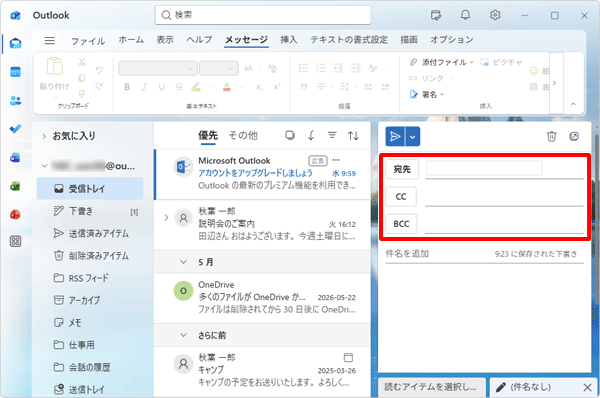Image resolution: width=600 pixels, height=398 pixels.
Task: Toggle the hamburger navigation pane button
Action: [x=49, y=40]
